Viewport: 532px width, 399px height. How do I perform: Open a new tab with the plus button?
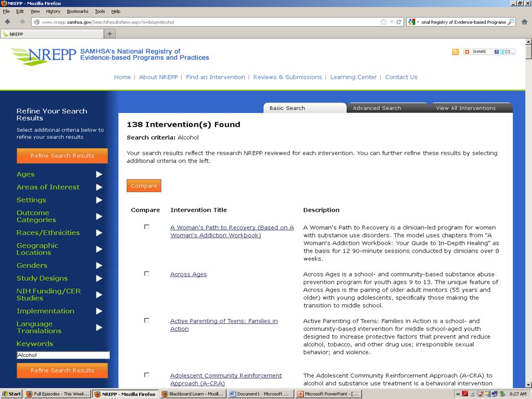tap(110, 34)
